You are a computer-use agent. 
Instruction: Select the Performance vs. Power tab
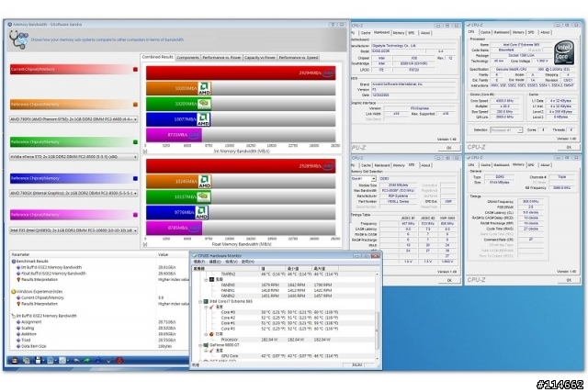[221, 57]
